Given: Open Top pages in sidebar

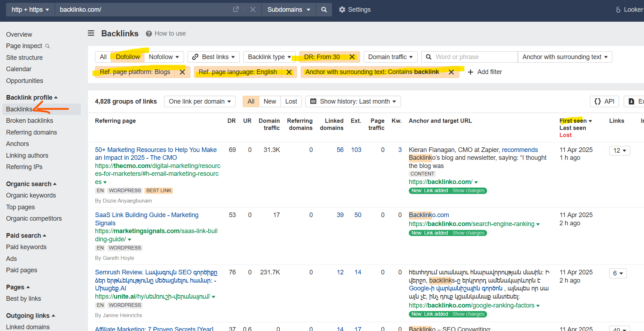Looking at the screenshot, I should click(20, 207).
